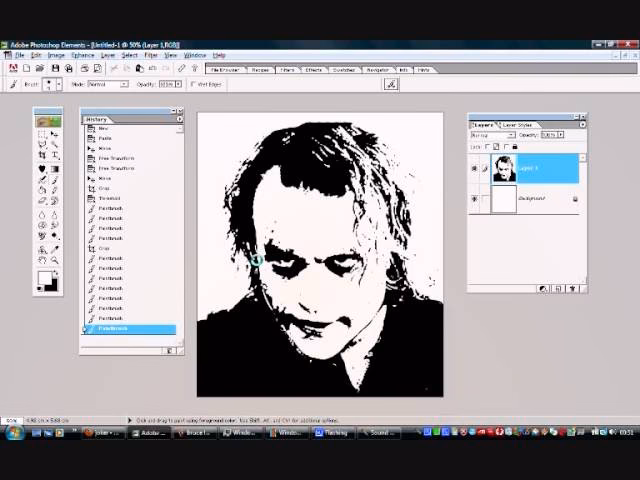Toggle link box beside Background layer
The image size is (640, 480).
pyautogui.click(x=485, y=199)
